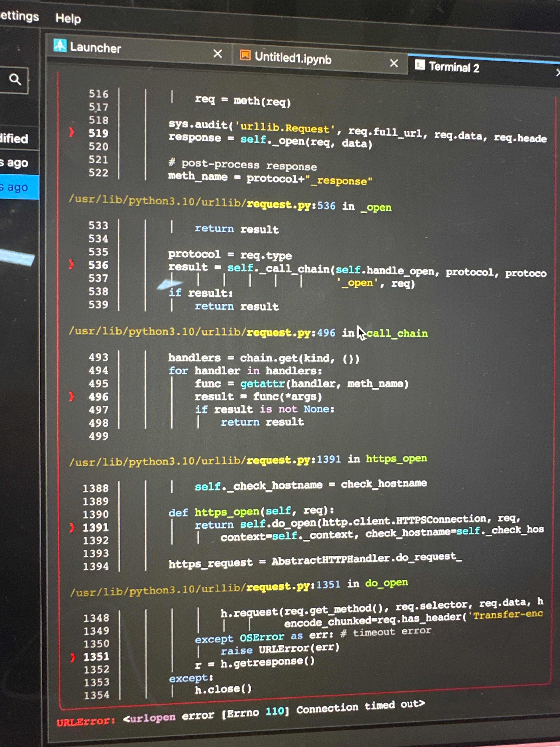The width and height of the screenshot is (560, 747).
Task: Click 'h.close()' code line
Action: 224,689
